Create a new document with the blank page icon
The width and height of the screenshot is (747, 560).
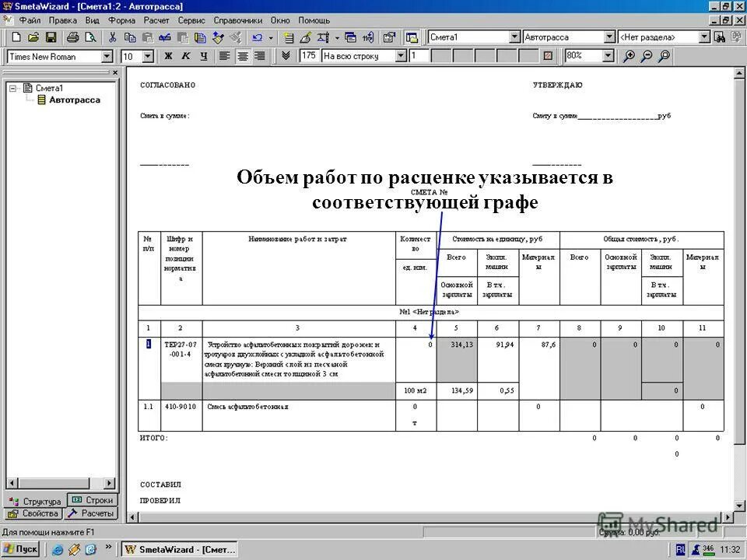(16, 37)
